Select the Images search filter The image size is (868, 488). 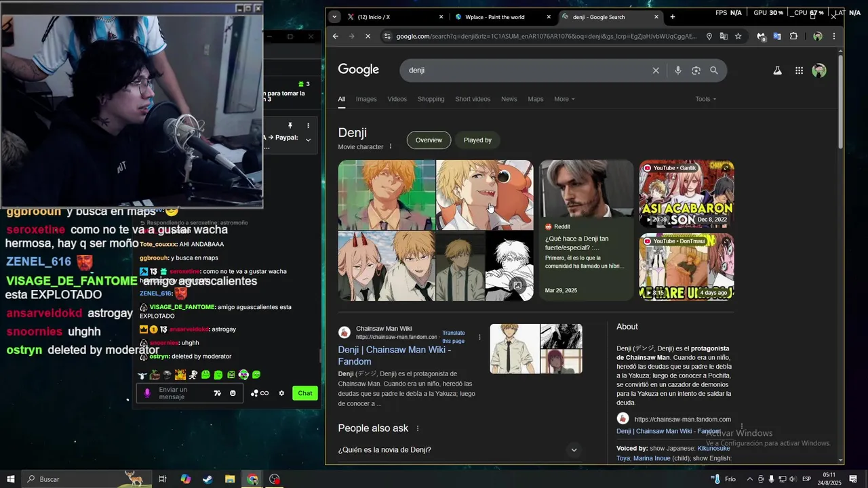tap(366, 99)
